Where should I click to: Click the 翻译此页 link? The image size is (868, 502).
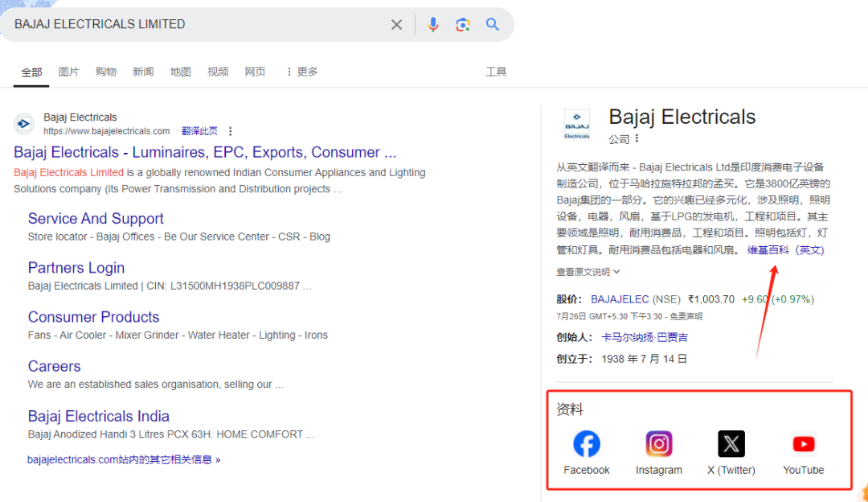tap(199, 131)
